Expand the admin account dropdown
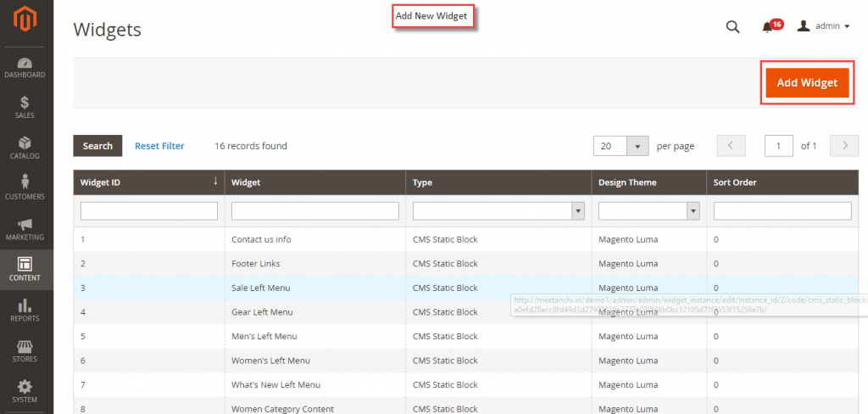The height and width of the screenshot is (414, 868). pyautogui.click(x=824, y=26)
